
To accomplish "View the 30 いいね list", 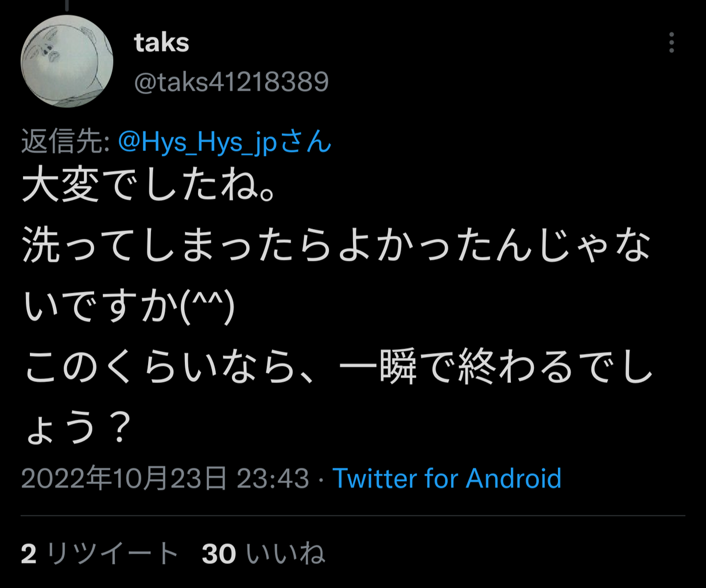I will point(263,554).
